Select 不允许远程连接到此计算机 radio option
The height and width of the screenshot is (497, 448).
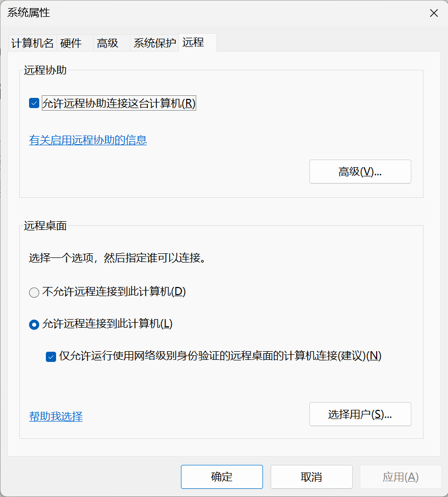pos(34,293)
